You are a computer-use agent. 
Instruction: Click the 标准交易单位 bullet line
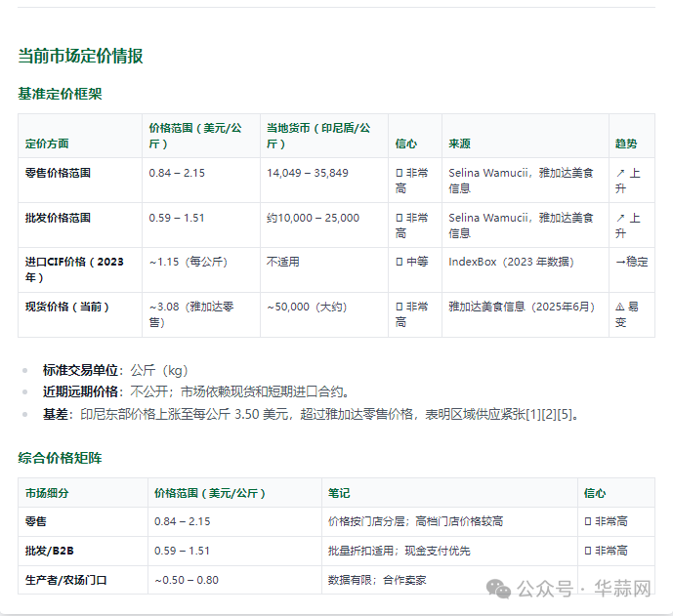pyautogui.click(x=115, y=370)
